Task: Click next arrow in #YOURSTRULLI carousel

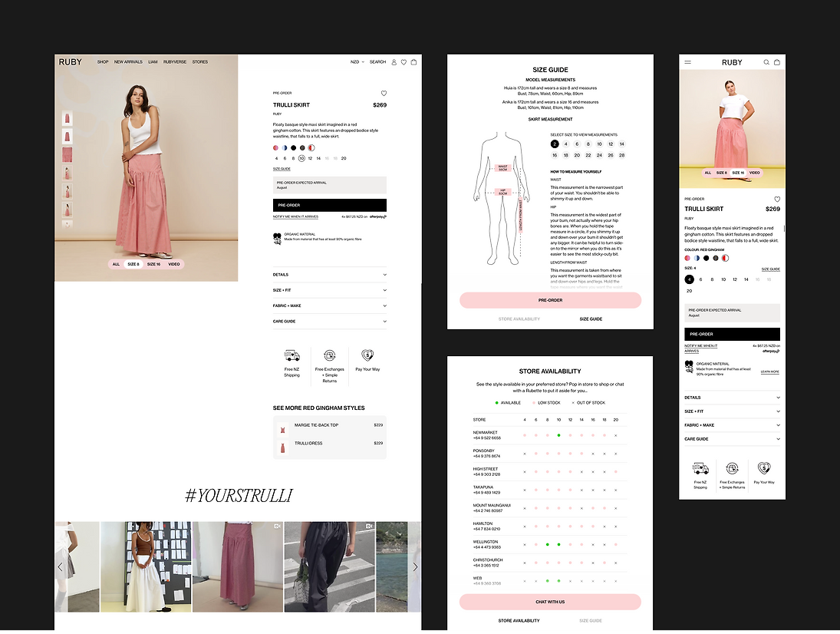Action: tap(415, 567)
